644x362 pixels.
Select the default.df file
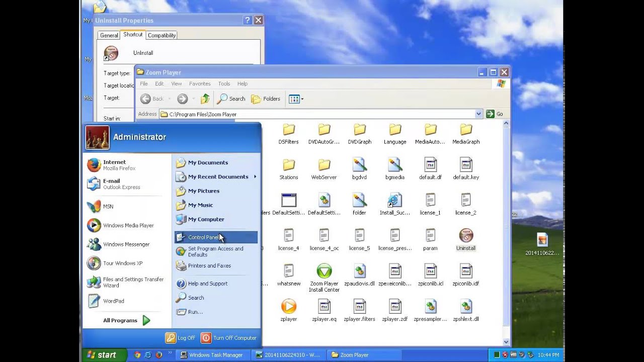(x=430, y=169)
